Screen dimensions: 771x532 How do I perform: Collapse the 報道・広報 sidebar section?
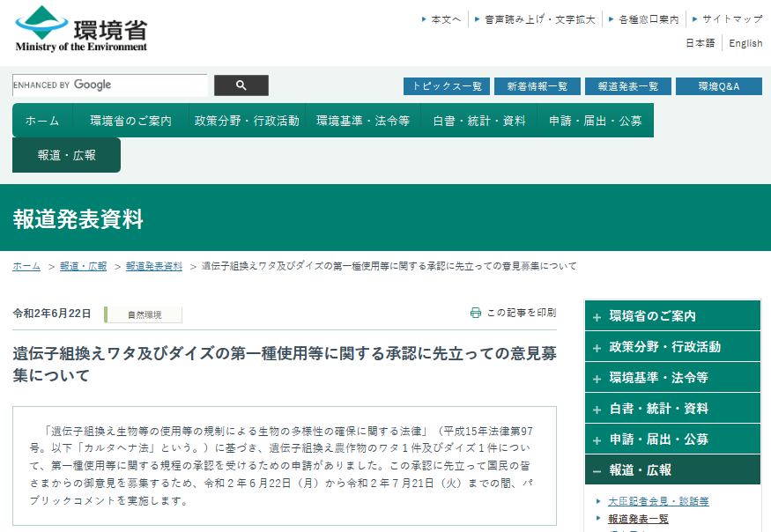[x=673, y=469]
